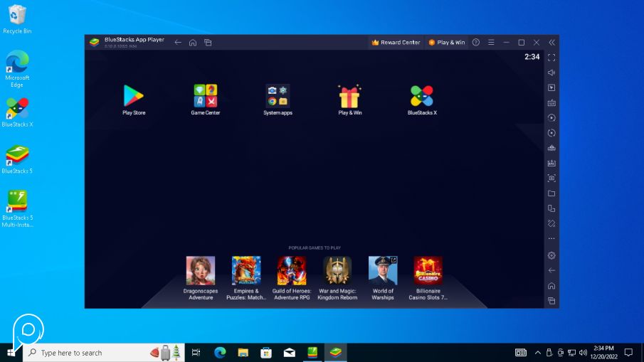Open Billionaire Casino Slots game
The image size is (644, 362).
[x=428, y=278]
